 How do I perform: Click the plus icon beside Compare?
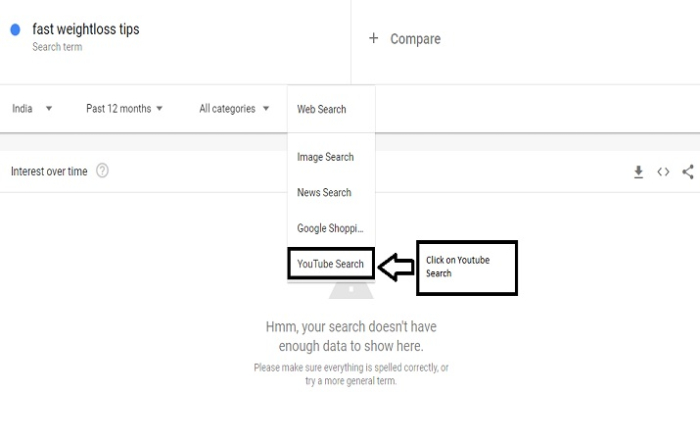374,38
